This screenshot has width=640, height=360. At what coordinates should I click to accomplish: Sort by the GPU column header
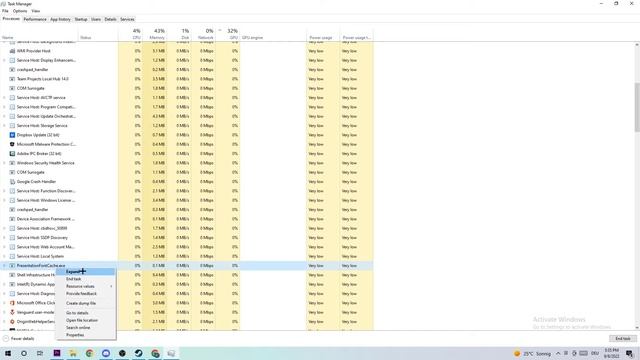228,34
